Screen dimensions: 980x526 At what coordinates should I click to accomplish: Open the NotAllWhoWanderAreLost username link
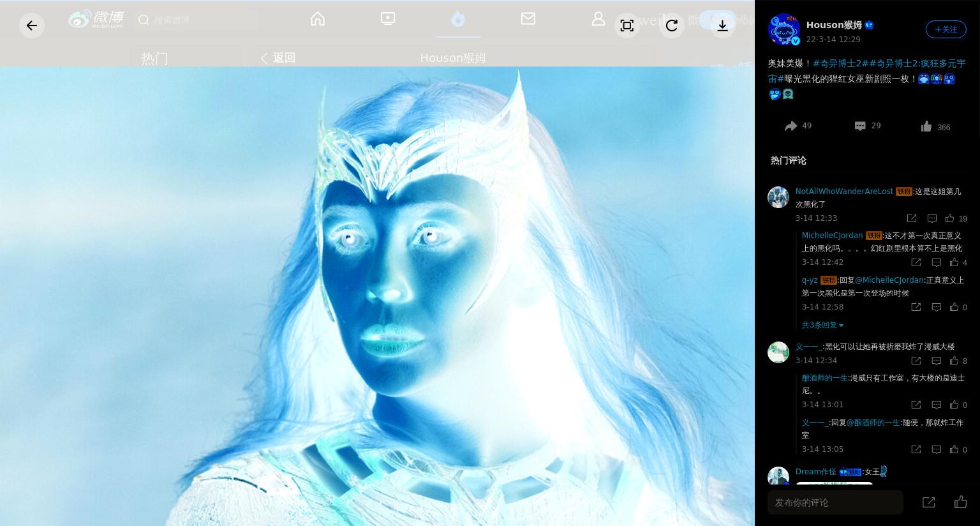click(x=844, y=192)
